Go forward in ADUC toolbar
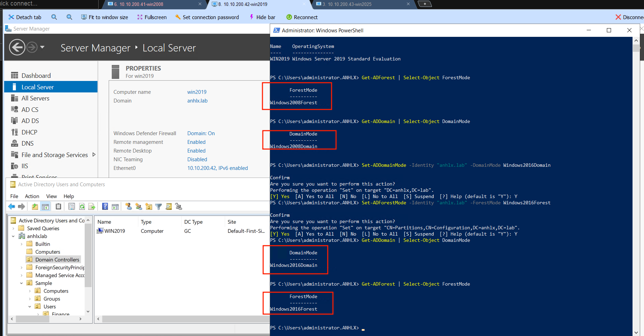 (x=22, y=207)
